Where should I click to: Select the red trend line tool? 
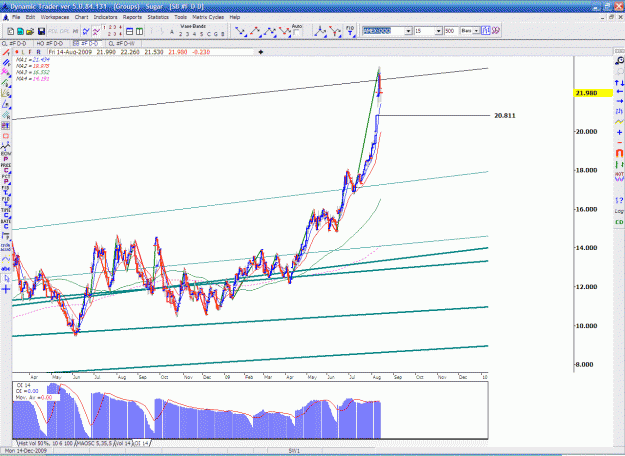[x=6, y=52]
